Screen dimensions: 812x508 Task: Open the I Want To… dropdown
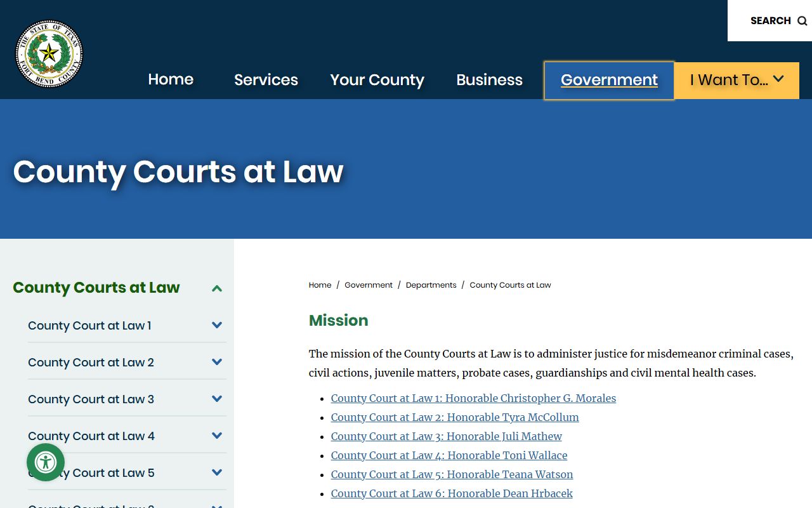point(737,80)
